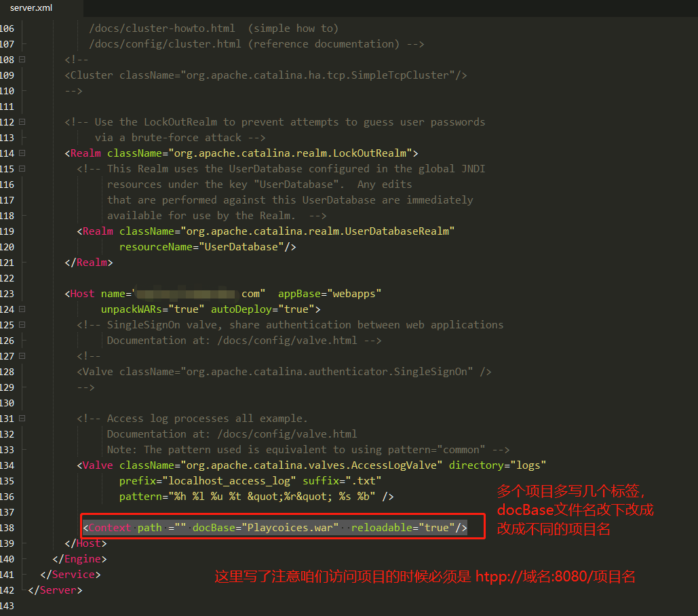
Task: Switch to the server.xml tab
Action: pyautogui.click(x=31, y=7)
